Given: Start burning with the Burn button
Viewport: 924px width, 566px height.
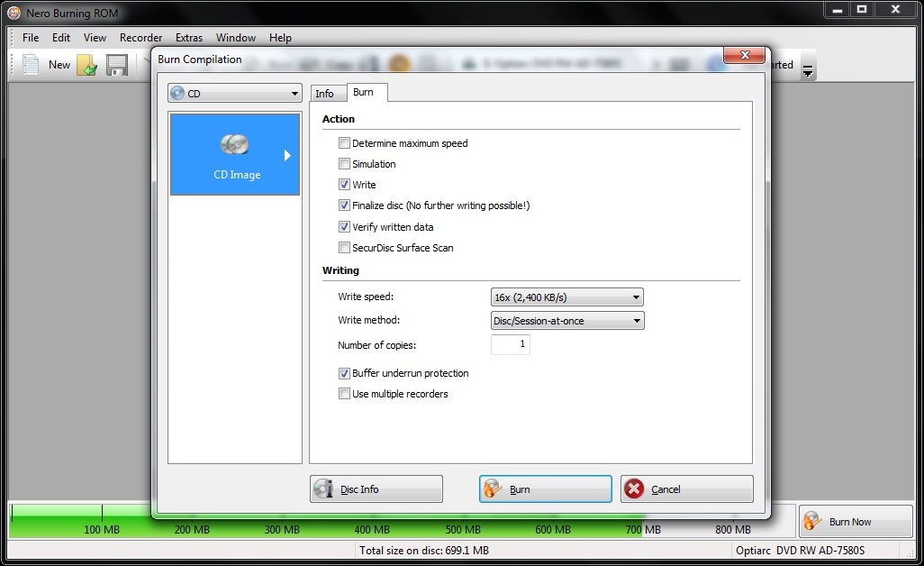Looking at the screenshot, I should (x=546, y=488).
